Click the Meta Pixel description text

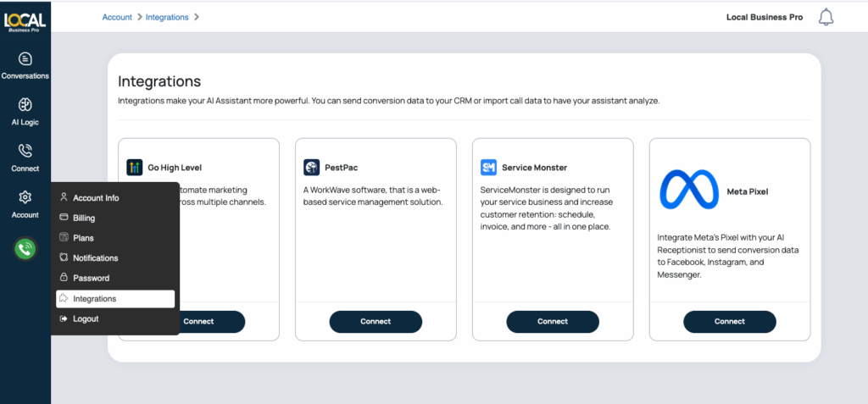click(x=728, y=255)
